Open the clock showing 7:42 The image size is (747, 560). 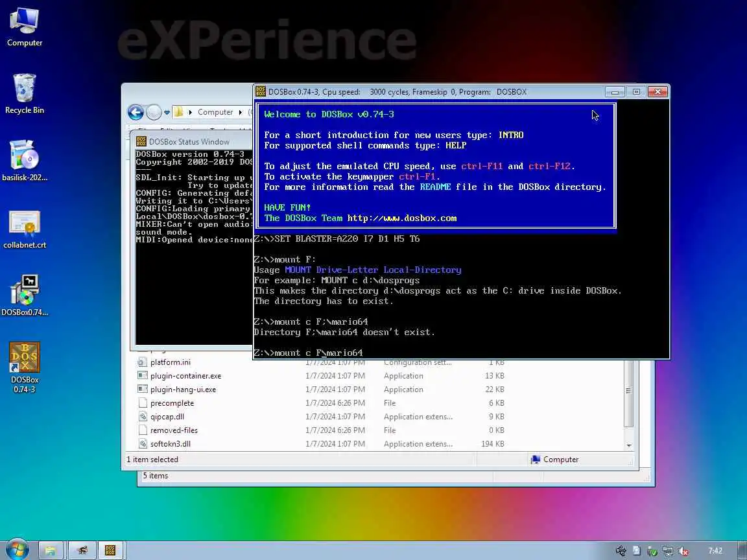pyautogui.click(x=715, y=551)
